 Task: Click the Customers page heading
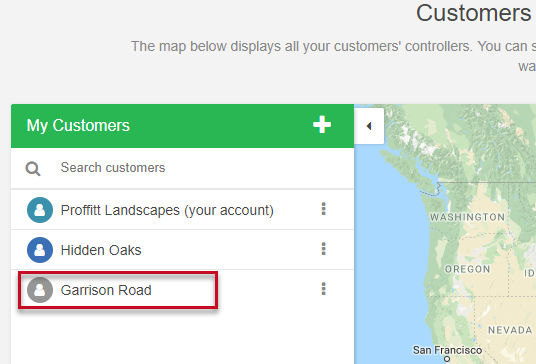click(474, 13)
